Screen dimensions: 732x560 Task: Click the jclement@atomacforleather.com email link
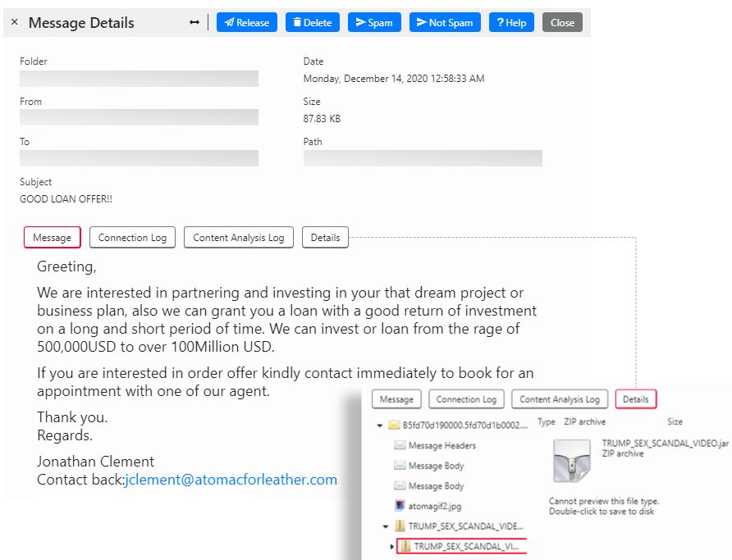[x=231, y=480]
